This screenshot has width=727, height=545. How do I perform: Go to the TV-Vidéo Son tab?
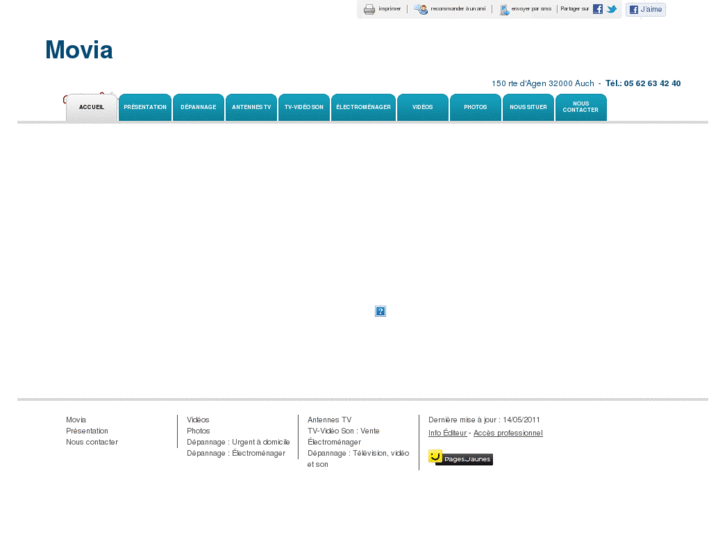(x=304, y=108)
